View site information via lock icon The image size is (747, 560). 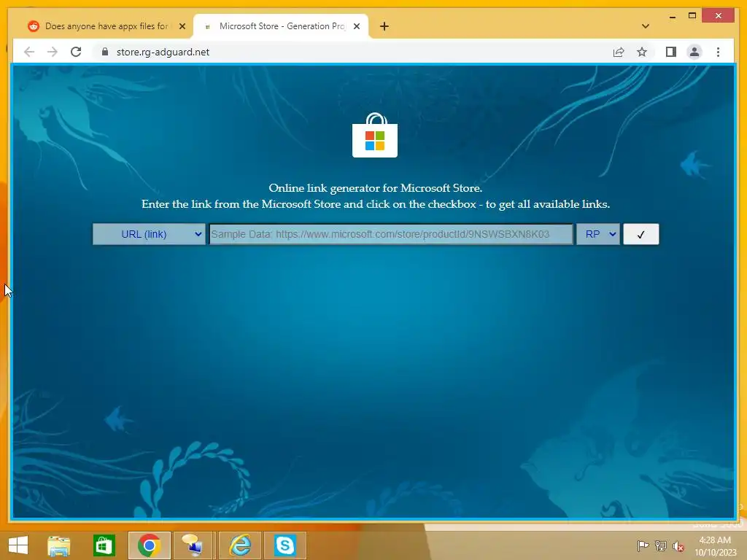[105, 52]
